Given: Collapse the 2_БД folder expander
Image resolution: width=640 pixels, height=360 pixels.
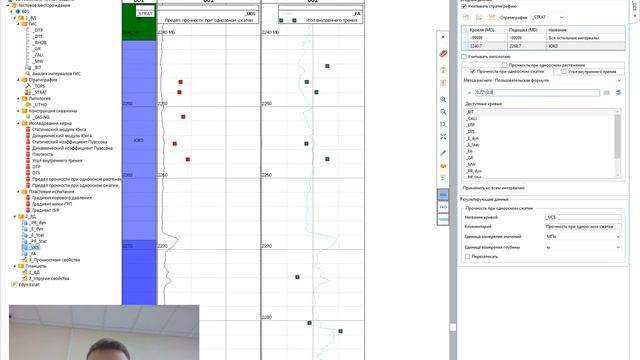Looking at the screenshot, I should click(15, 216).
